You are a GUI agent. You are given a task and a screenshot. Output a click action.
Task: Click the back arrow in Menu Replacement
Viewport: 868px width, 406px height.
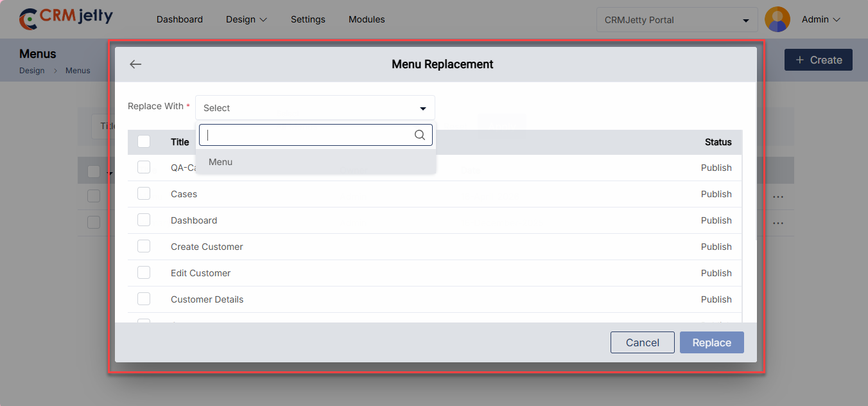(135, 64)
